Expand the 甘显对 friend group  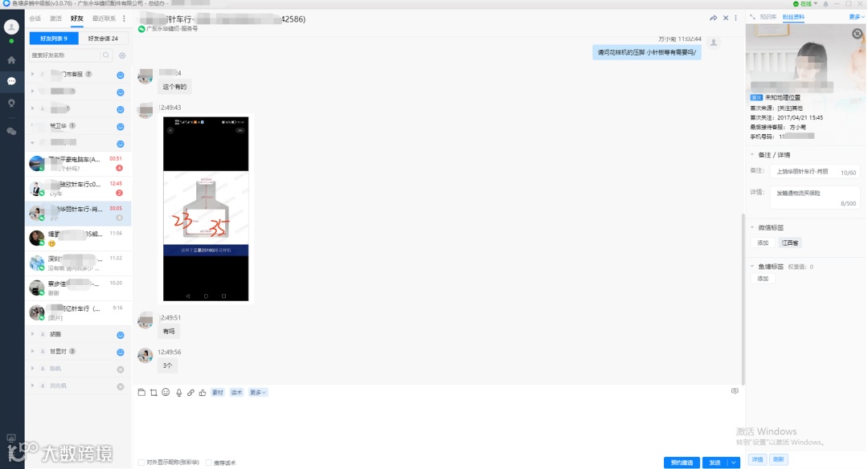point(33,351)
